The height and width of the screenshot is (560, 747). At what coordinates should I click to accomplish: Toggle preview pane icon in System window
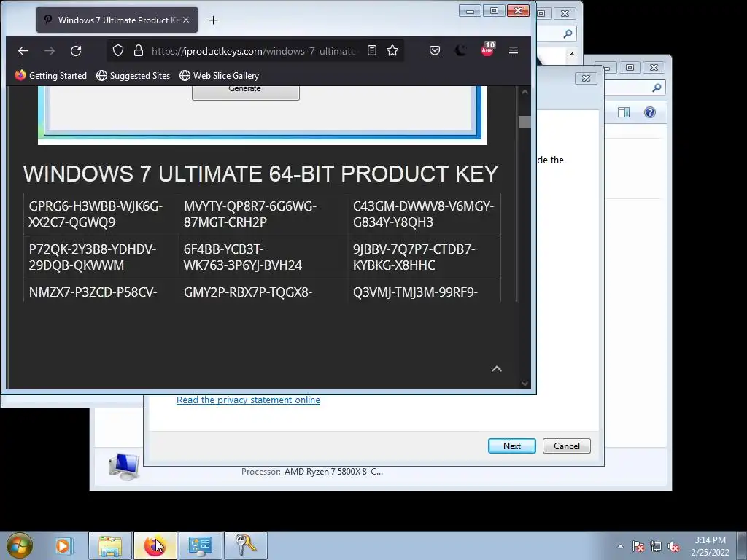[624, 112]
